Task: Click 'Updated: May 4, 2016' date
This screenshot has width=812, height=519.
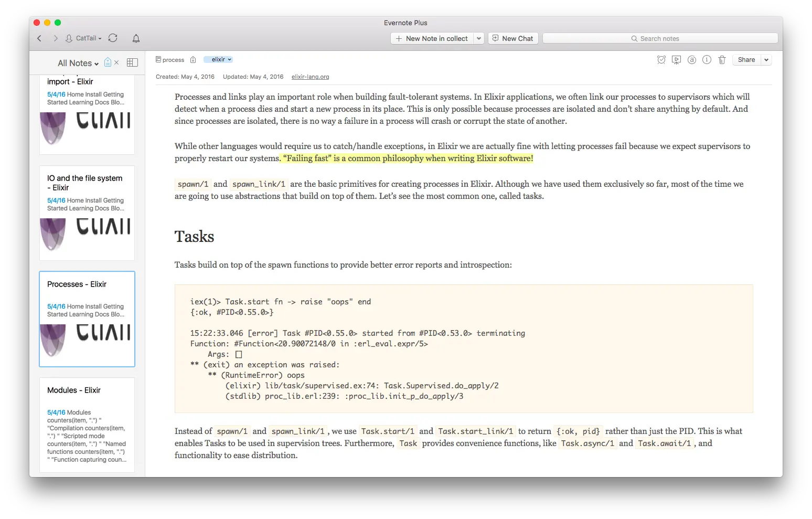Action: tap(253, 77)
